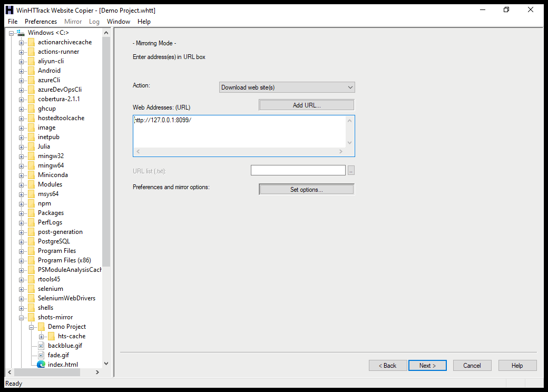Collapse the shots-mirror tree node
The image size is (548, 392).
click(x=21, y=318)
